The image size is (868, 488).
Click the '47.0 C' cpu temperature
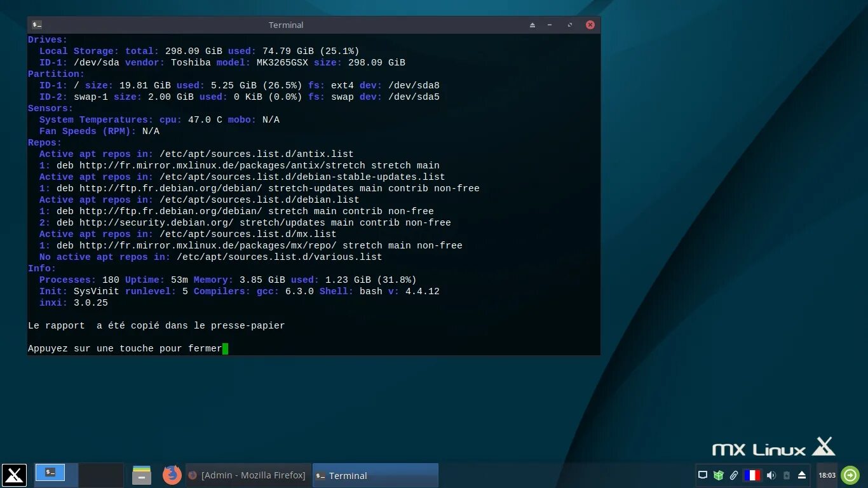205,119
